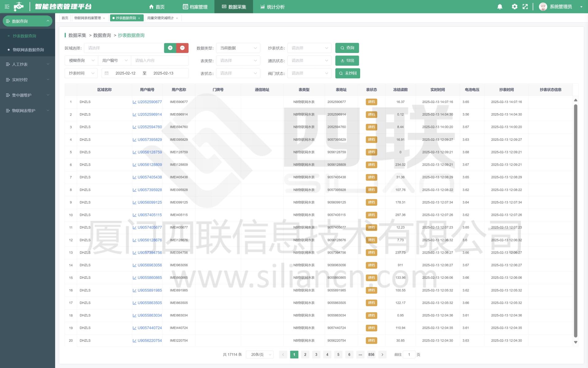
Task: Toggle fullscreen expand icon
Action: click(525, 7)
